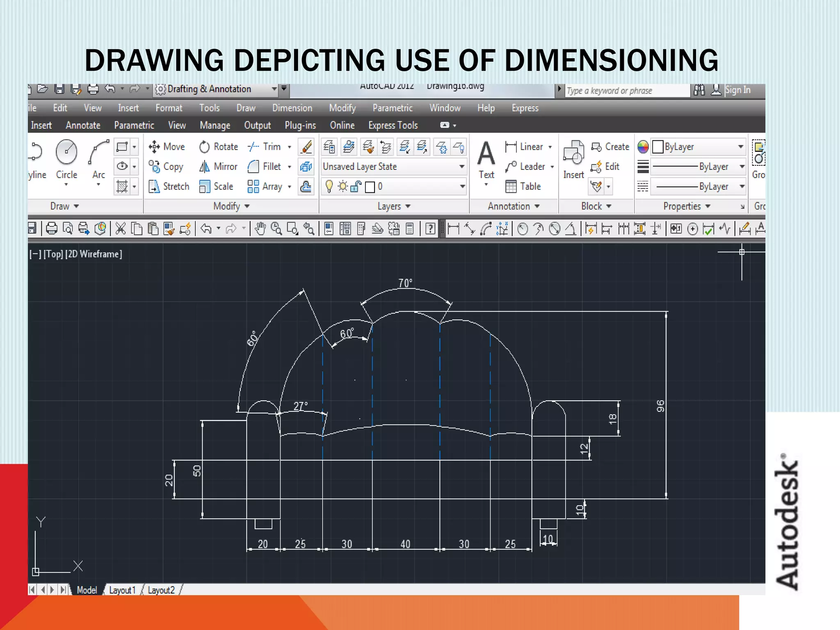
Task: Click the Rotate tool
Action: coord(218,147)
